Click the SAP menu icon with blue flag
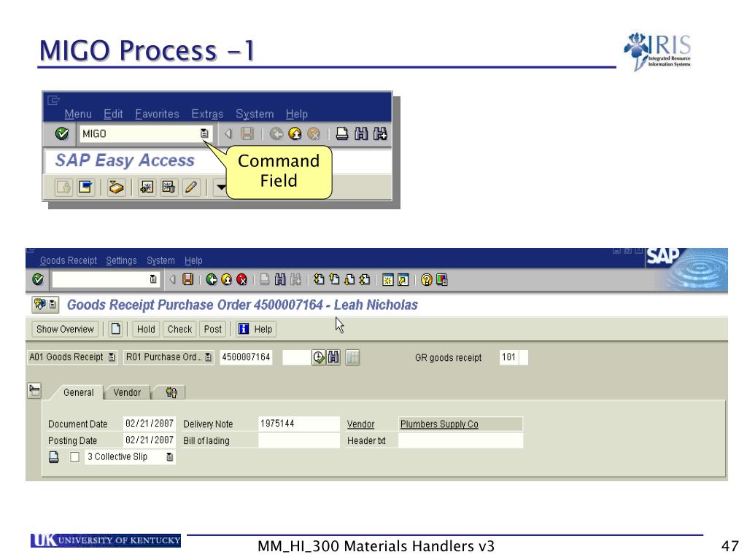Screen dimensions: 747x560 (x=86, y=187)
